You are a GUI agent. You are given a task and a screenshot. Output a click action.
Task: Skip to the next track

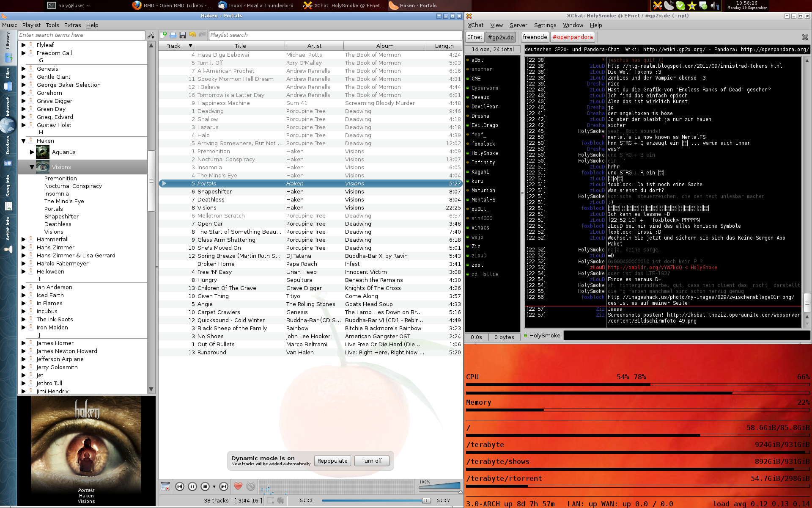point(224,487)
